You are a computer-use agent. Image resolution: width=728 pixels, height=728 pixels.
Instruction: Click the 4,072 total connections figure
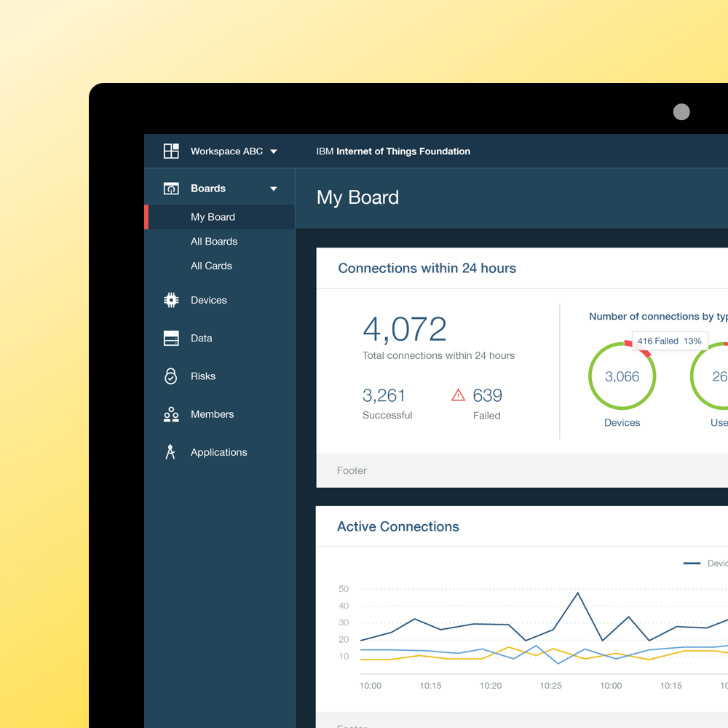coord(404,330)
